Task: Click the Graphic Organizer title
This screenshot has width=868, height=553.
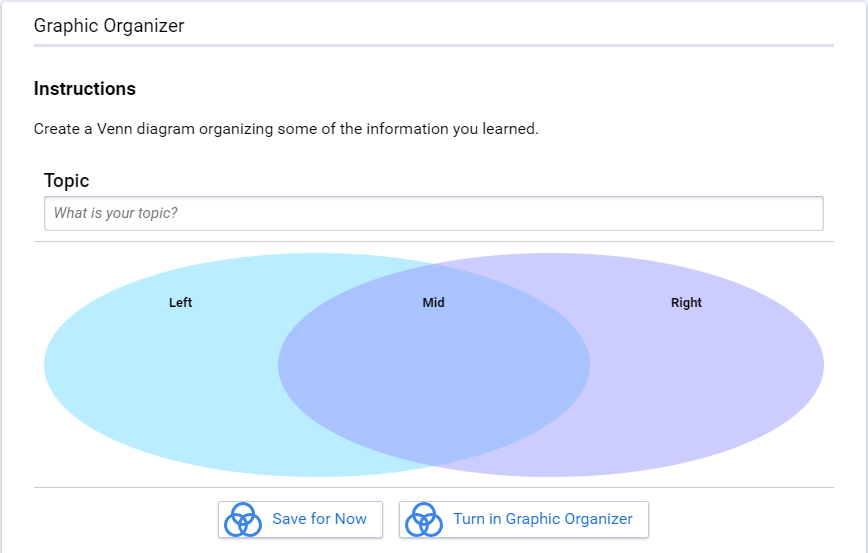Action: click(109, 26)
